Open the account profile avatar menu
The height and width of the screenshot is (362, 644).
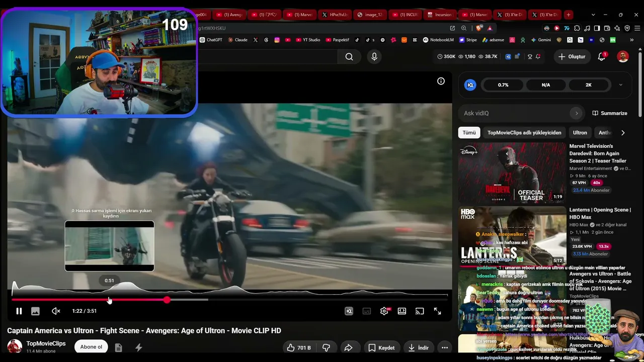[623, 57]
